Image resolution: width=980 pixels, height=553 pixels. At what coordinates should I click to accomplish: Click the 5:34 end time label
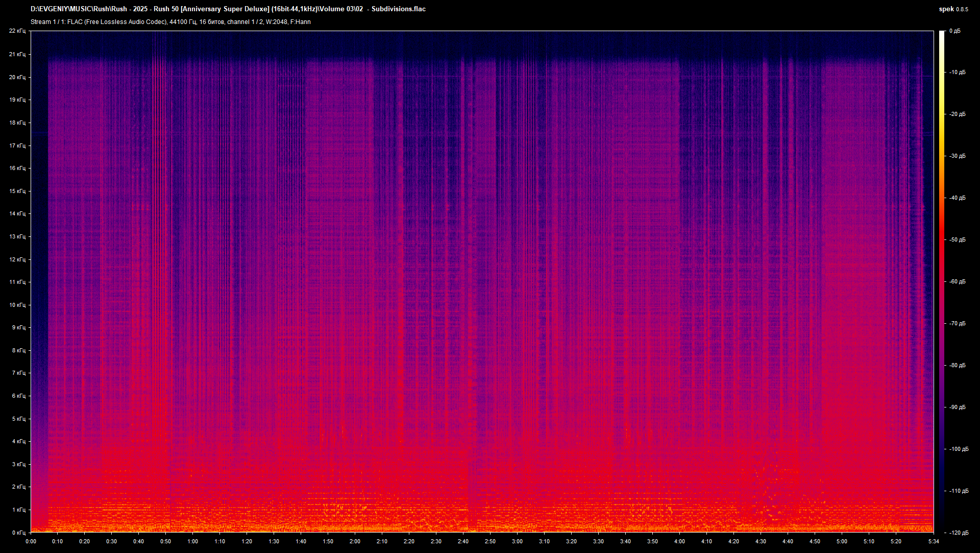[x=933, y=541]
